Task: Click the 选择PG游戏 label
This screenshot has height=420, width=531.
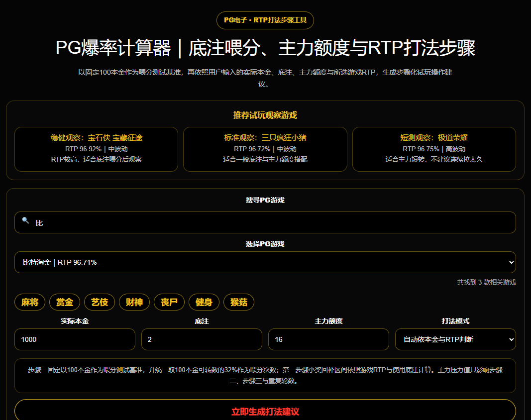Action: pyautogui.click(x=265, y=244)
